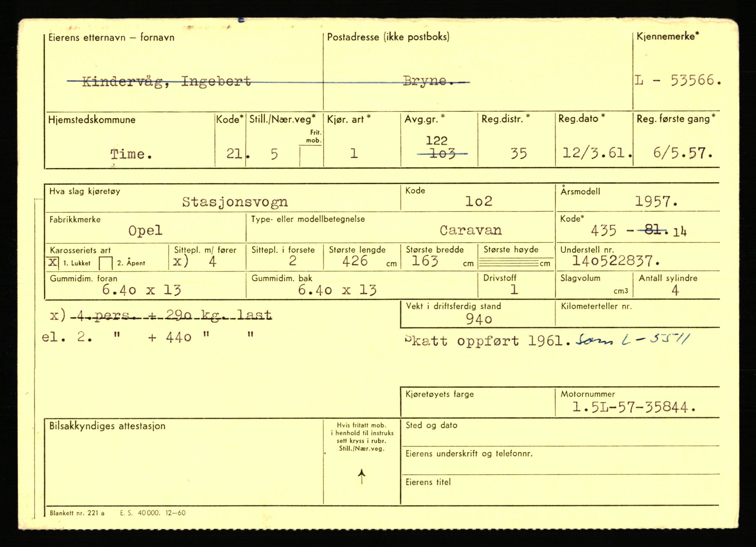Click the 'Motornummer' label
756x547 pixels.
point(588,394)
